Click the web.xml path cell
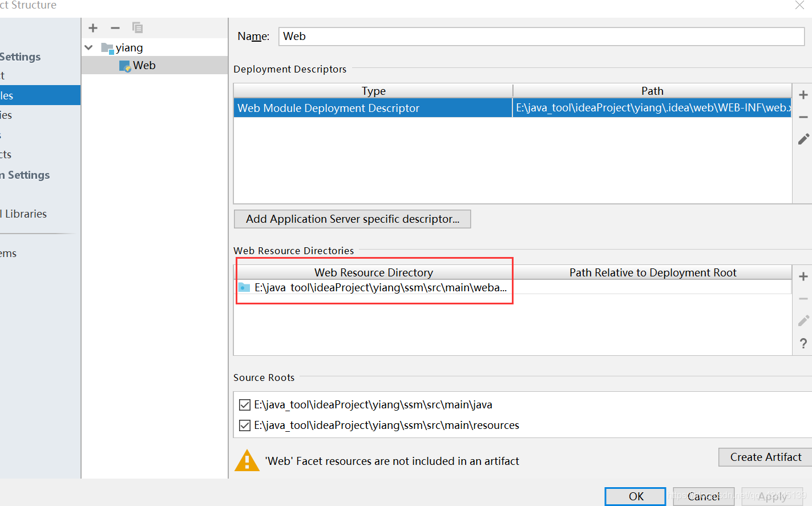The height and width of the screenshot is (506, 812). pos(652,108)
